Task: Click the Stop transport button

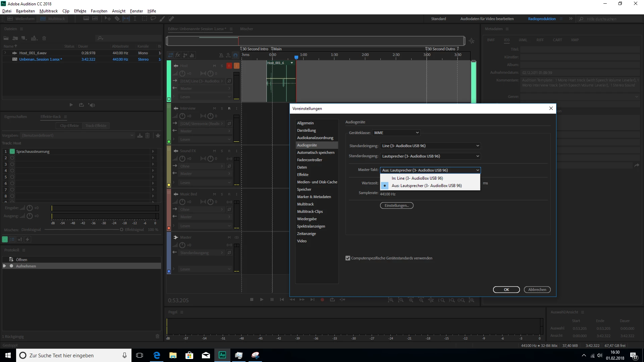Action: point(252,300)
